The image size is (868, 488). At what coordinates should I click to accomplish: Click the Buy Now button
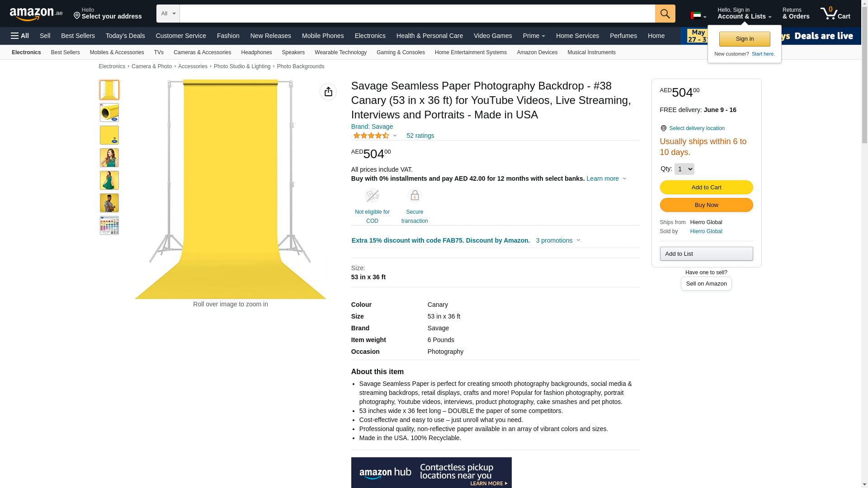[x=706, y=205]
